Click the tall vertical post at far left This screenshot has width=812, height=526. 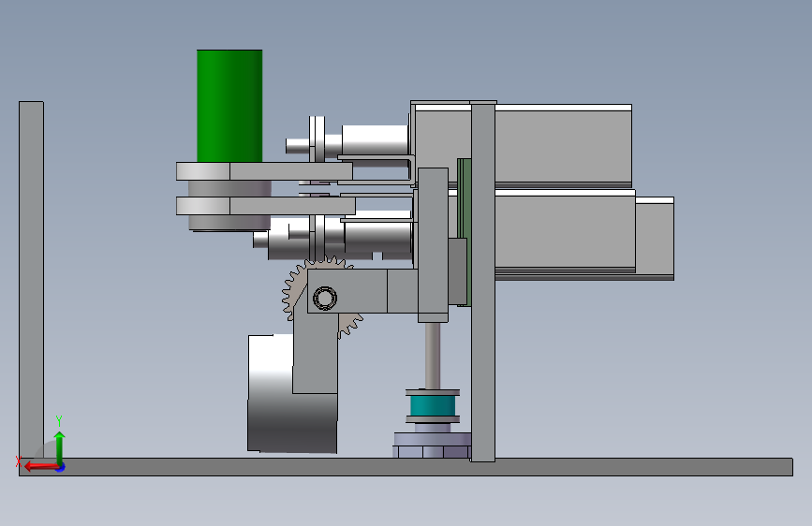point(31,280)
